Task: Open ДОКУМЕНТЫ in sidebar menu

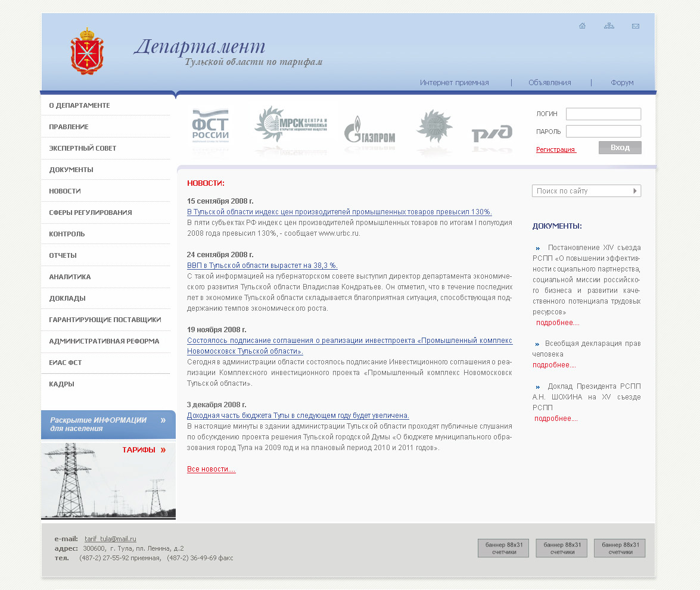Action: point(71,170)
